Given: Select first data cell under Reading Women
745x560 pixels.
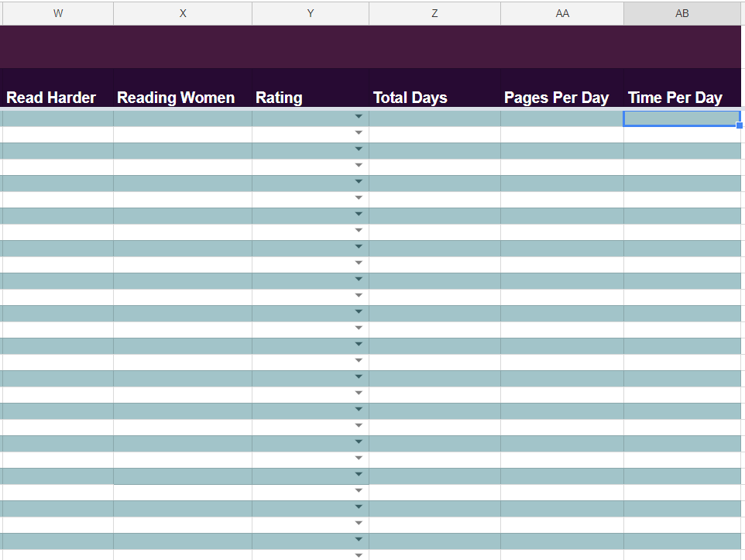Looking at the screenshot, I should point(183,119).
